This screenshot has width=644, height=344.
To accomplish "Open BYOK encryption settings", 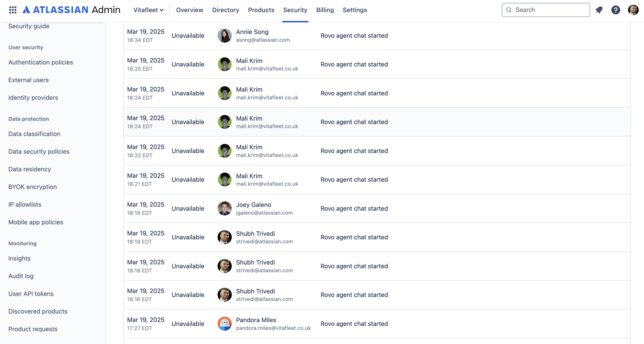I will pos(32,187).
